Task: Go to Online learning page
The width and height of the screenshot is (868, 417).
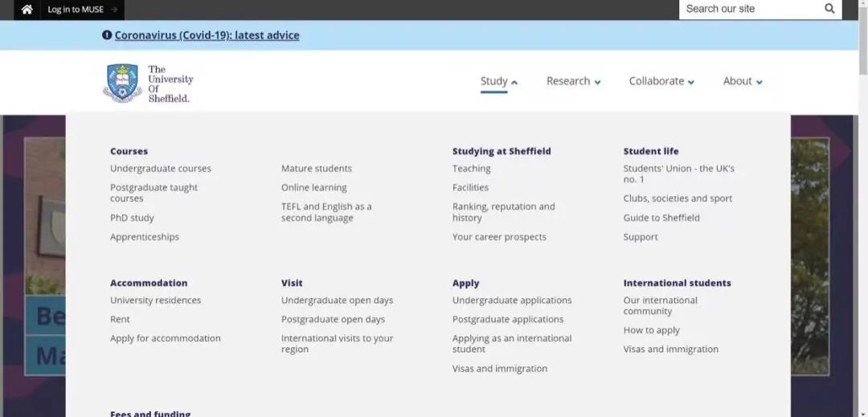Action: coord(313,188)
